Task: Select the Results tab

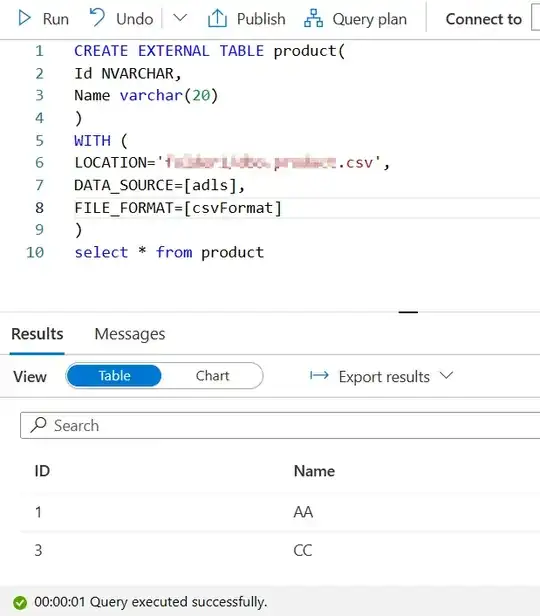Action: 37,334
